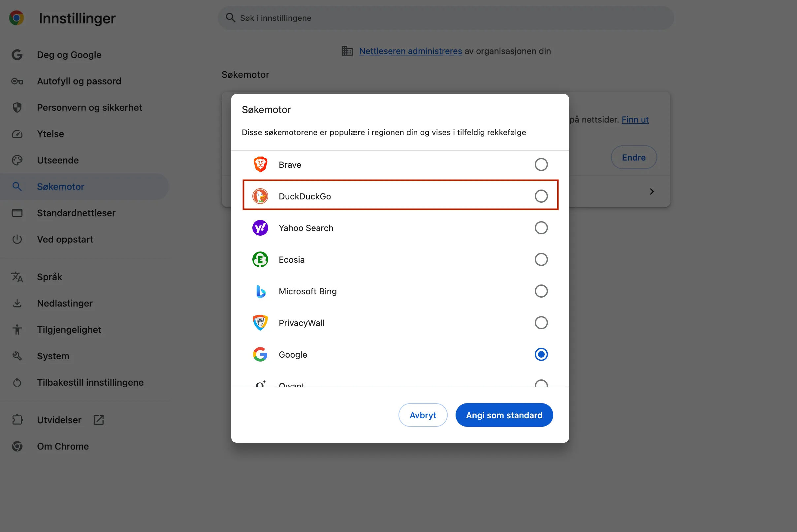Click the Google G logo in list
797x532 pixels.
(x=260, y=355)
